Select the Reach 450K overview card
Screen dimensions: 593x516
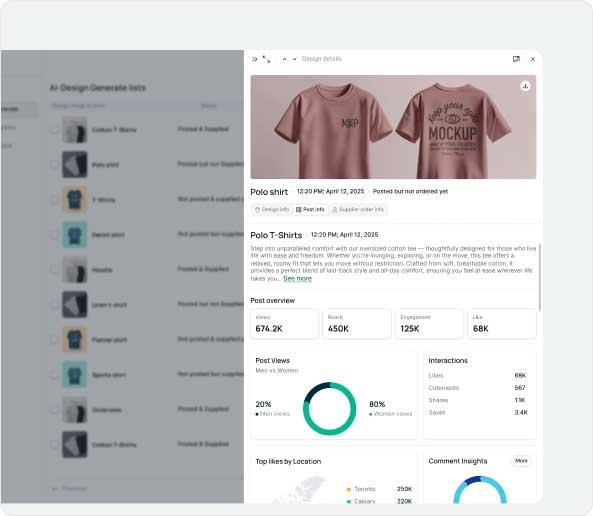(x=357, y=324)
